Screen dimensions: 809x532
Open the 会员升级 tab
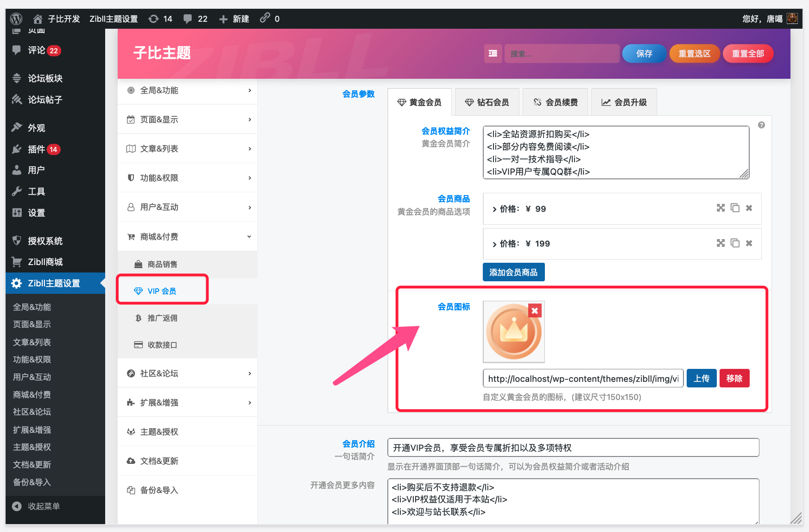coord(624,101)
